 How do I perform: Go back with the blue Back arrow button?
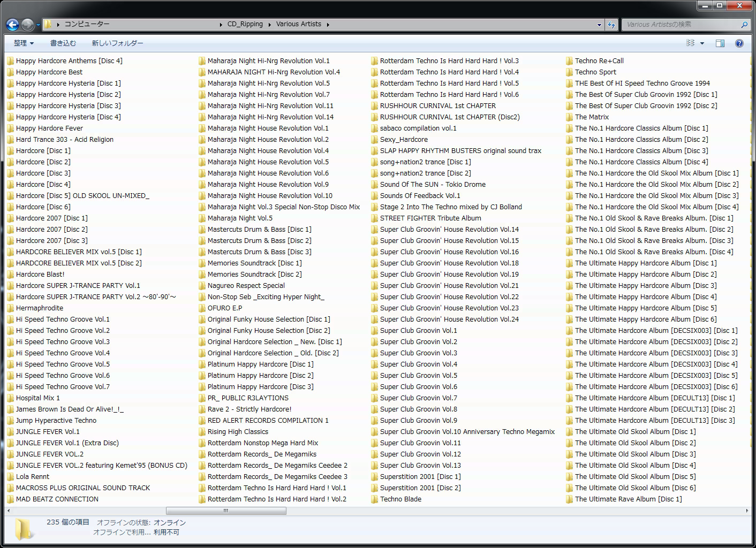pyautogui.click(x=12, y=25)
